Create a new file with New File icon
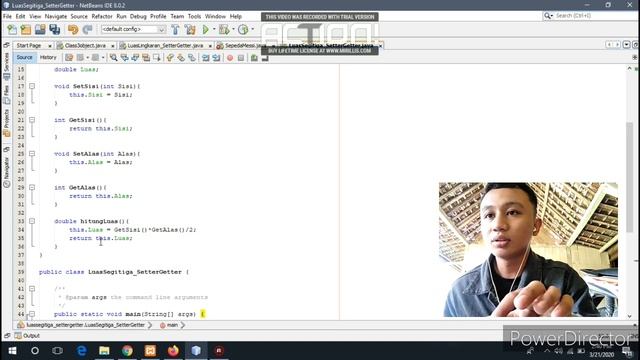The image size is (640, 360). (x=12, y=29)
